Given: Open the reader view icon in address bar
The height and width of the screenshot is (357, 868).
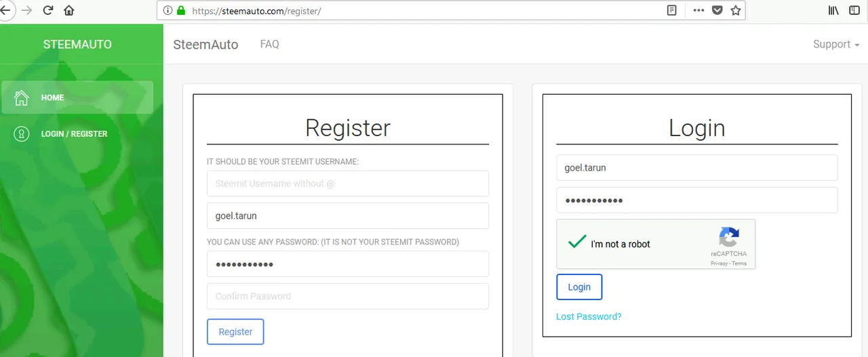Looking at the screenshot, I should 672,10.
